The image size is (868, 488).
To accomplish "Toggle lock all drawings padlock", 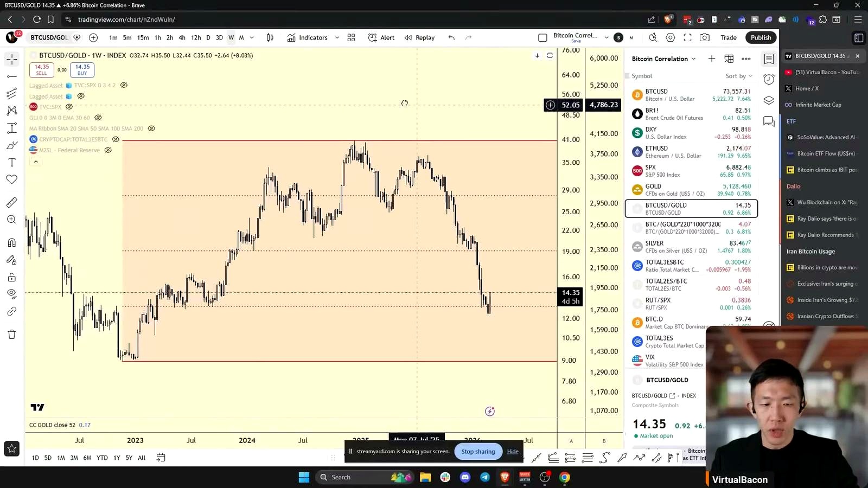I will [x=12, y=277].
